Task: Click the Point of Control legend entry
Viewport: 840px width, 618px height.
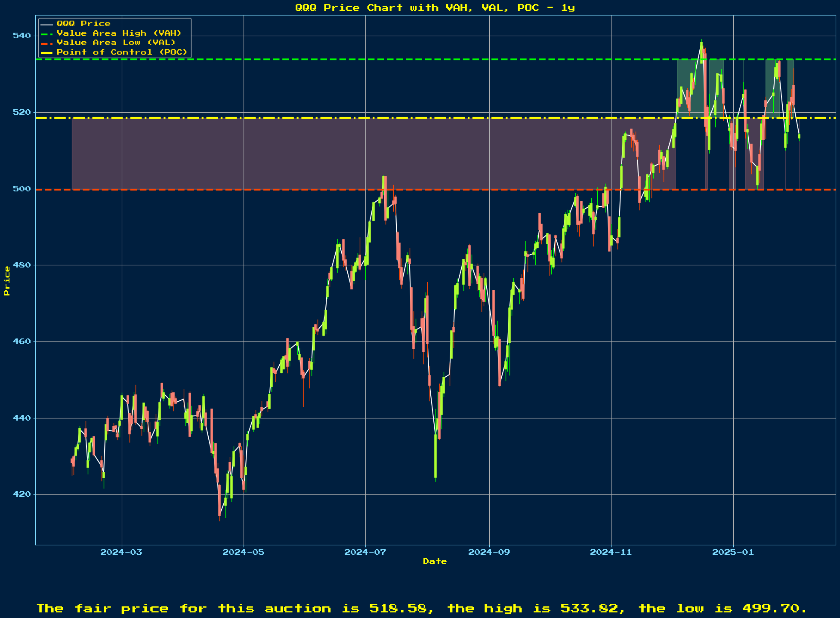Action: point(122,52)
